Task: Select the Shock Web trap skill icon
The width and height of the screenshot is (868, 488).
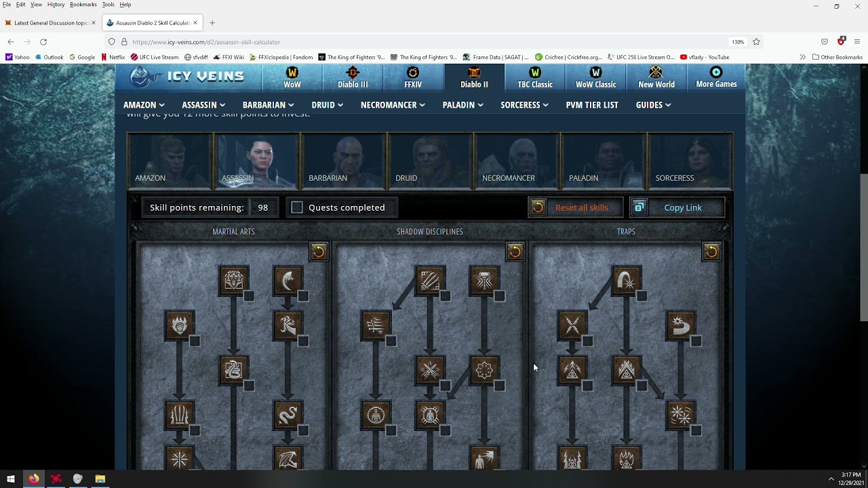Action: (x=572, y=325)
